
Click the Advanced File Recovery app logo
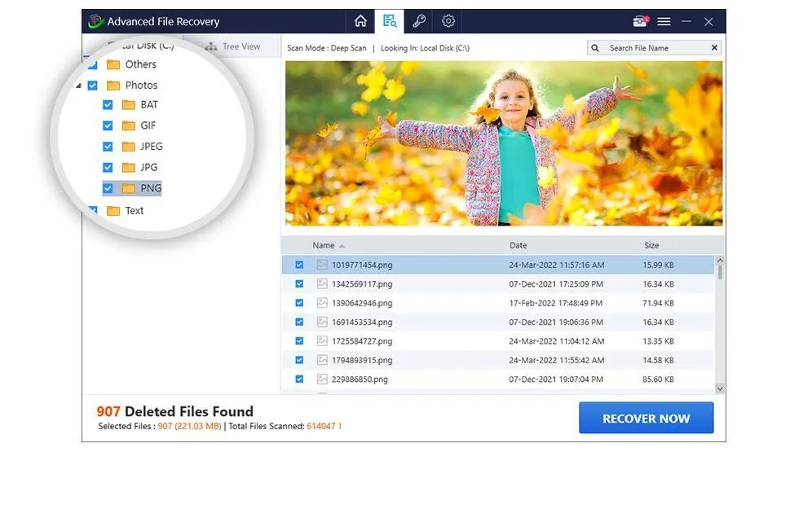(95, 21)
